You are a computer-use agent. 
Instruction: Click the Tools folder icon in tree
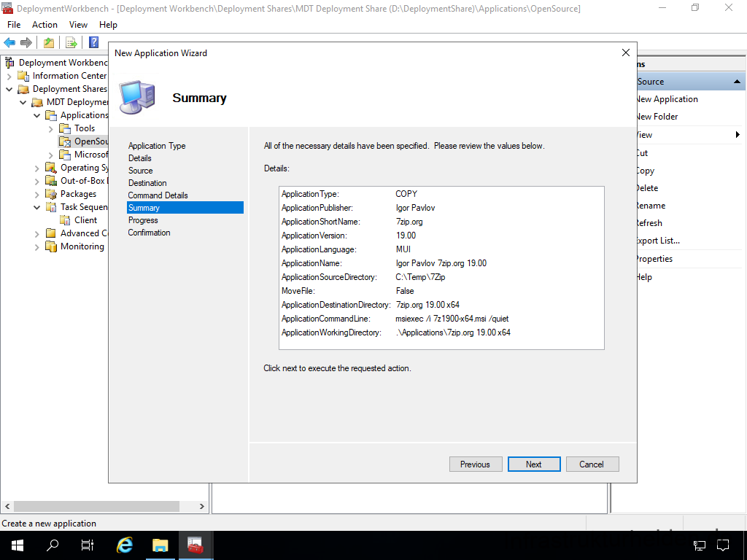65,128
